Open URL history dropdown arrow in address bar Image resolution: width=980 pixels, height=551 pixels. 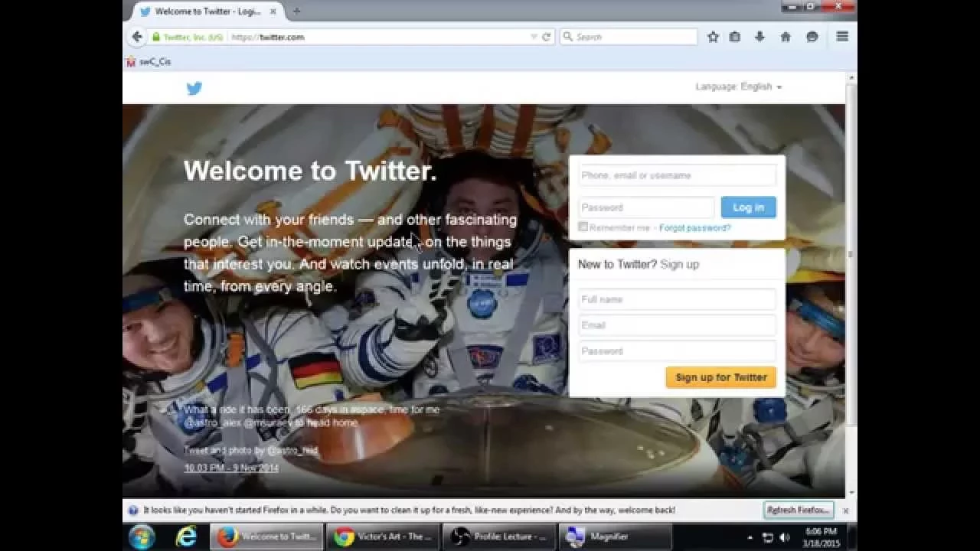click(534, 37)
